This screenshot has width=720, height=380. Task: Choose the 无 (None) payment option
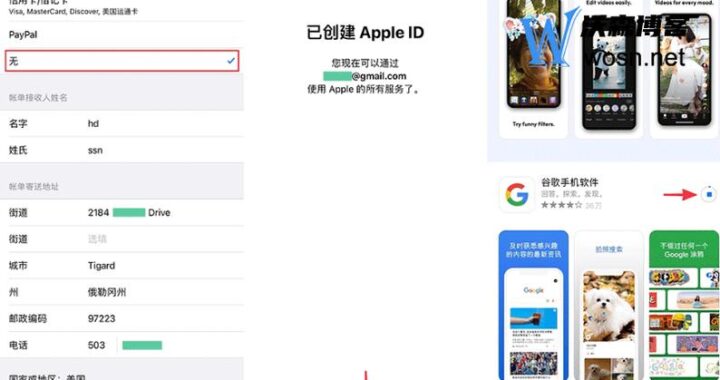tap(122, 61)
